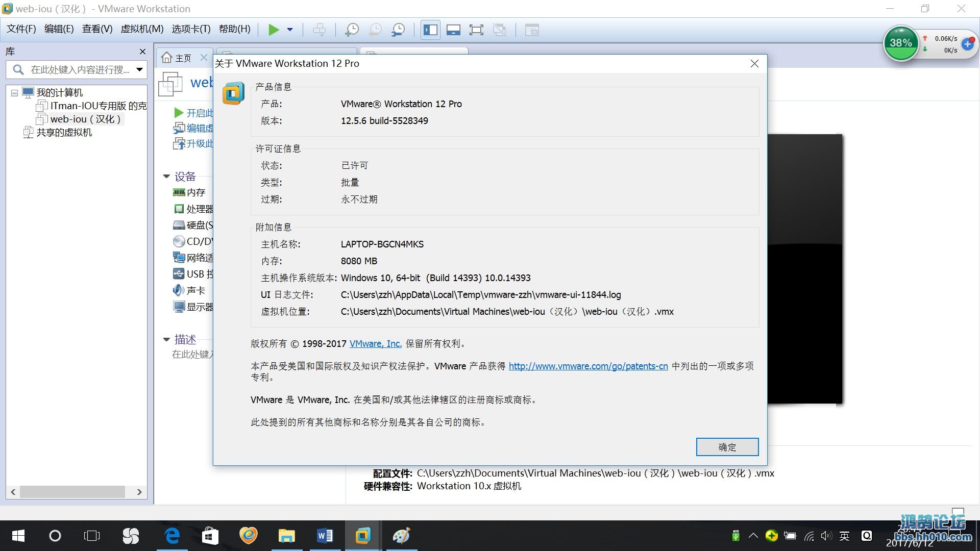Select the 处理器 processor device
Viewport: 980px width, 551px height.
pos(193,209)
